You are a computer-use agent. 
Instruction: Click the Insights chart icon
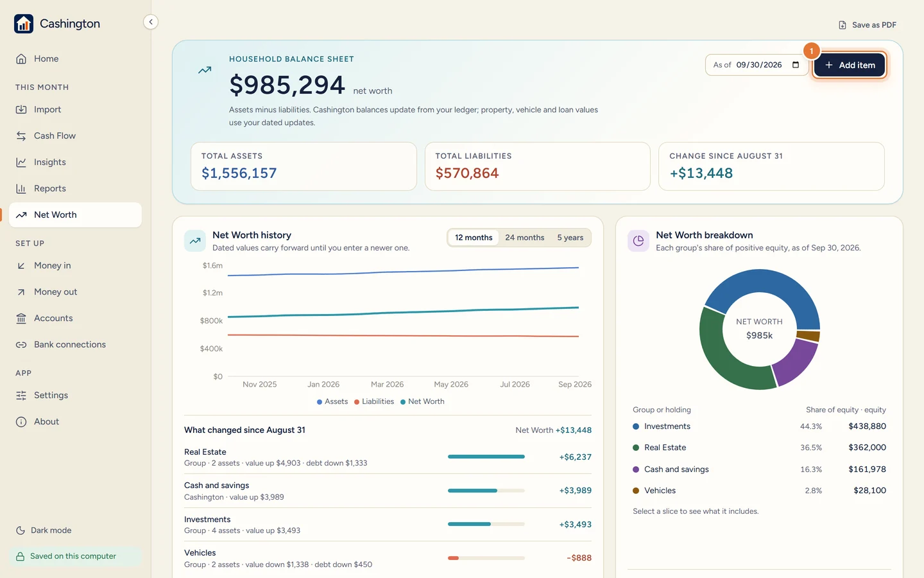pos(21,162)
